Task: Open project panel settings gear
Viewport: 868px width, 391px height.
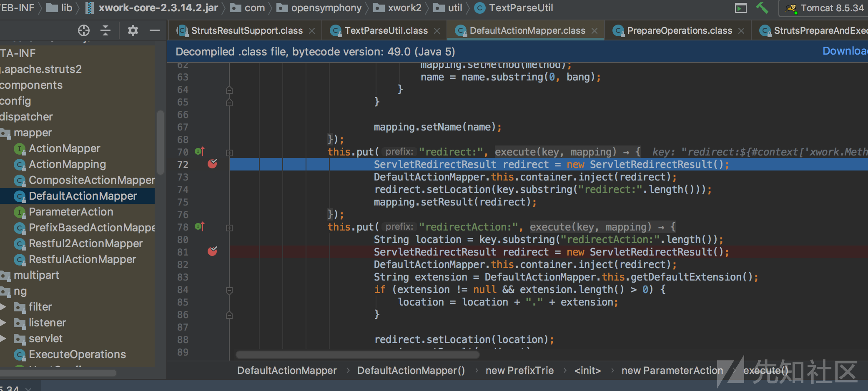Action: point(133,30)
